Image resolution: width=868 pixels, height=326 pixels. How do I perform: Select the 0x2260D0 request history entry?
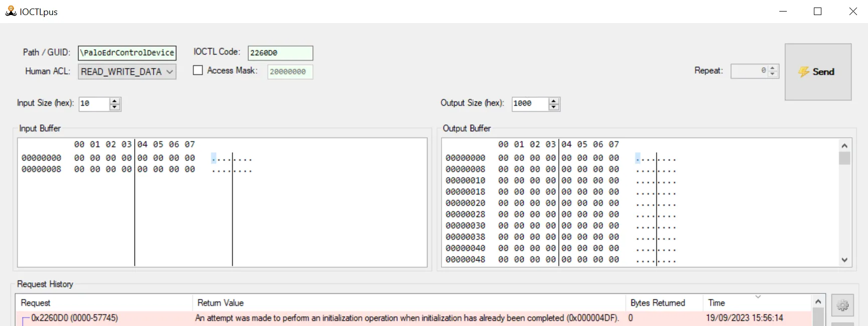click(75, 318)
